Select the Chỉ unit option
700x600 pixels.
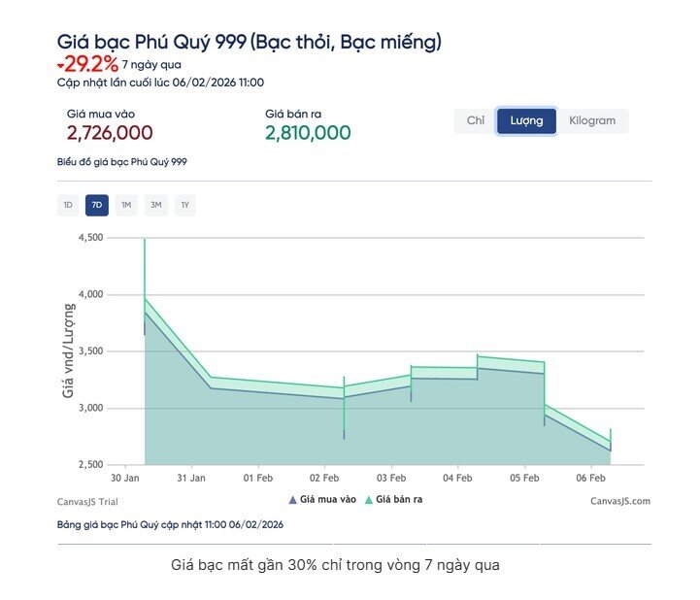[x=475, y=120]
